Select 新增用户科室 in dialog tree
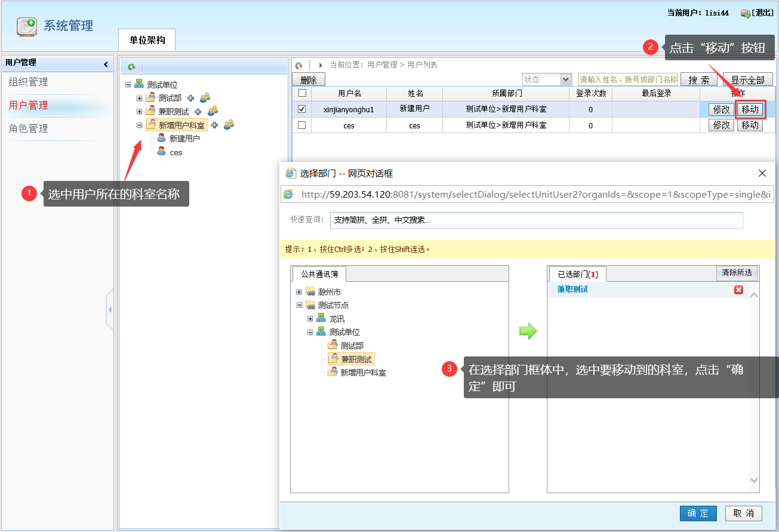779x532 pixels. point(363,372)
